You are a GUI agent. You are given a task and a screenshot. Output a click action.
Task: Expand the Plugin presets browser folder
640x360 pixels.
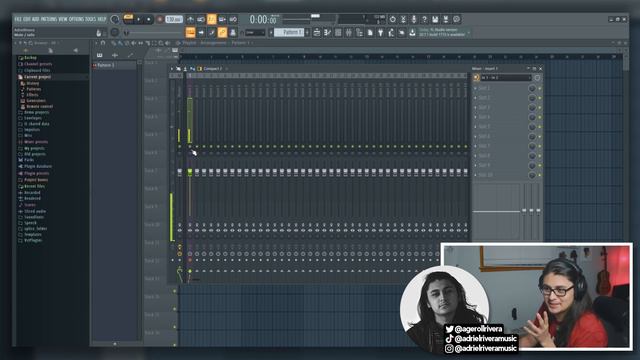36,173
